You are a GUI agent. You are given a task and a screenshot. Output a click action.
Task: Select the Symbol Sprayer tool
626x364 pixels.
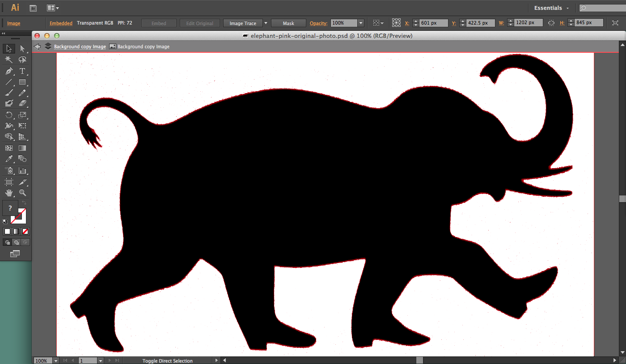coord(9,171)
